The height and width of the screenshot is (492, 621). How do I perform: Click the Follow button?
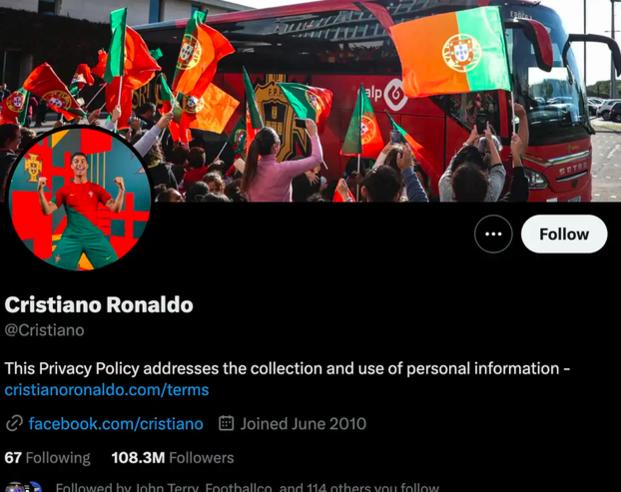(564, 234)
